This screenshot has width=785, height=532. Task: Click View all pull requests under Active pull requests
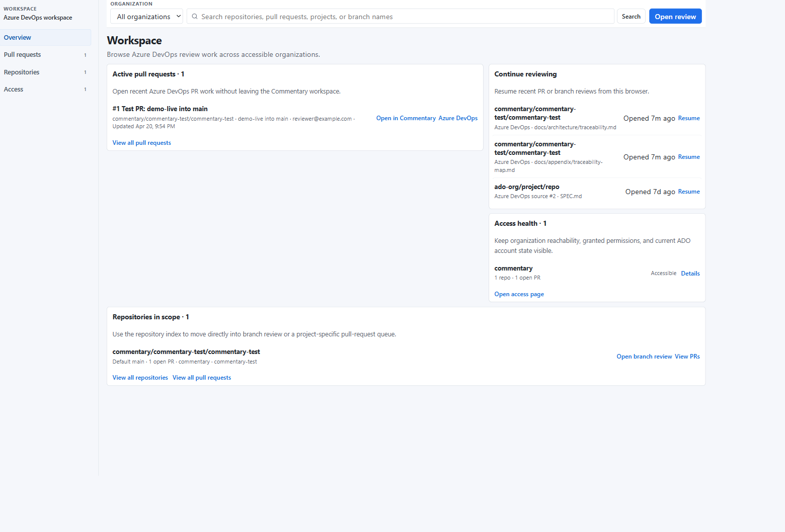pyautogui.click(x=141, y=143)
